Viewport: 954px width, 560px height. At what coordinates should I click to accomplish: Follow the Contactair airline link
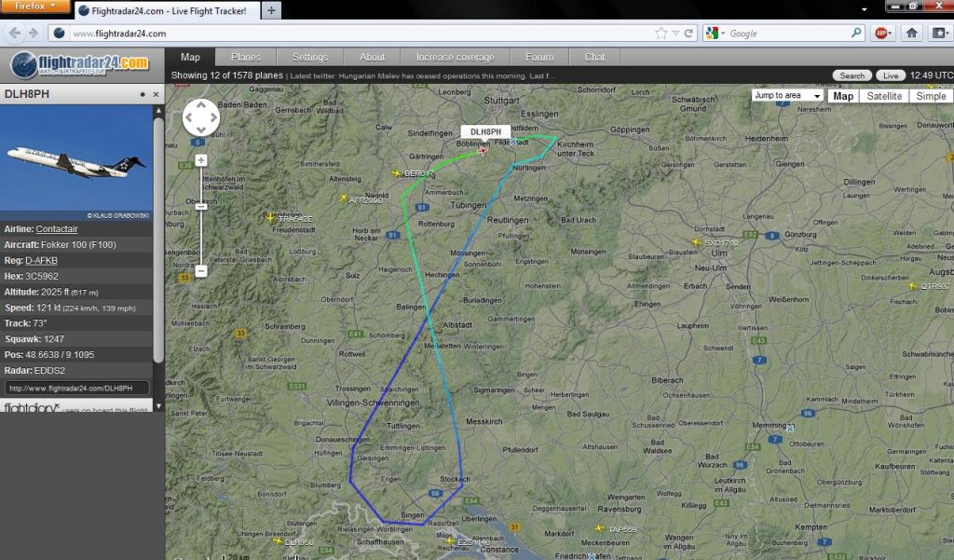coord(57,229)
